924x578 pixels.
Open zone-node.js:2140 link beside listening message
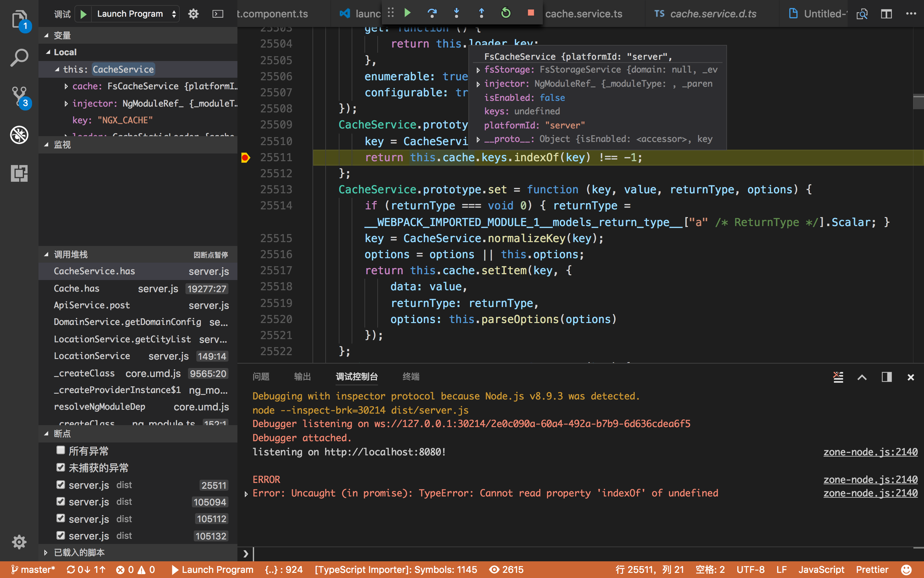(870, 452)
